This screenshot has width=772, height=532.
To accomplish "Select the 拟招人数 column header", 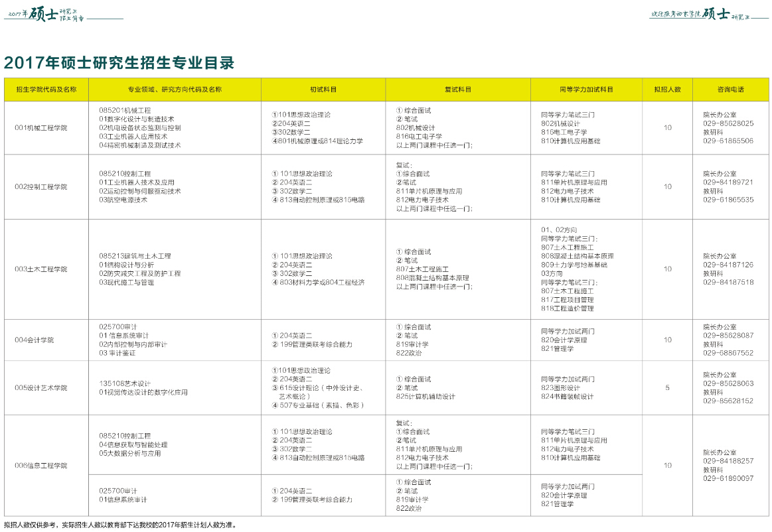I will tap(667, 90).
